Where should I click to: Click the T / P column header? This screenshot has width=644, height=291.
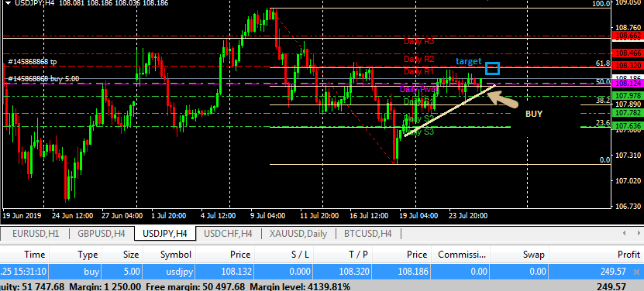(359, 255)
